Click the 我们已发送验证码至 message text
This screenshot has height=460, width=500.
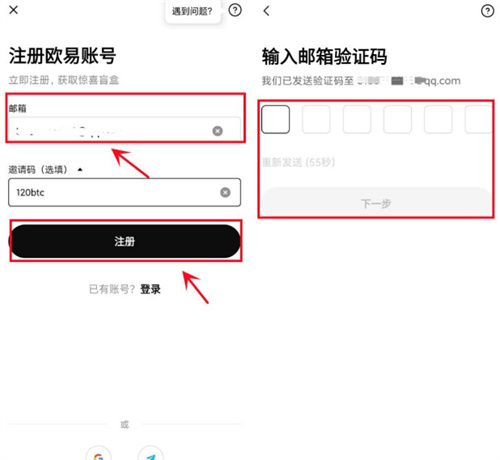(x=307, y=81)
